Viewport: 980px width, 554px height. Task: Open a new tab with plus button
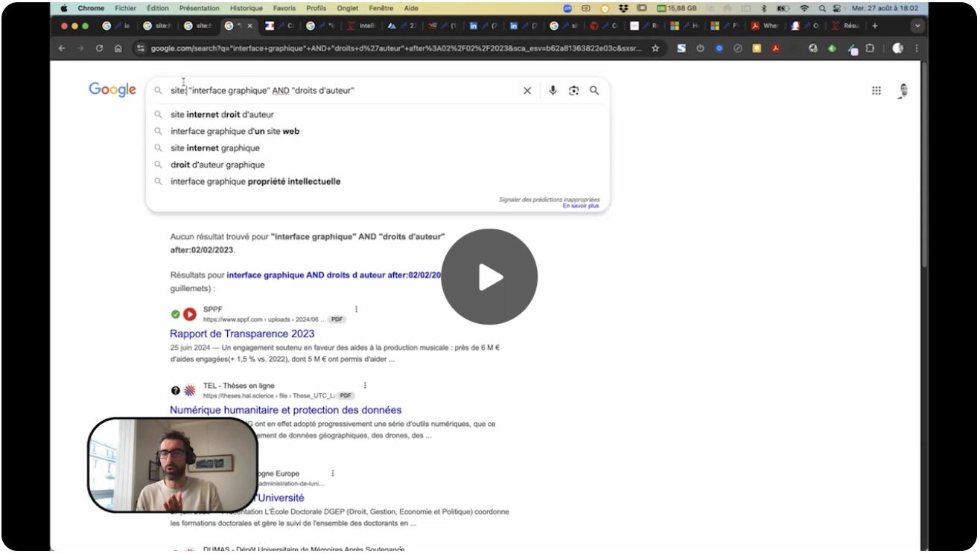(875, 25)
